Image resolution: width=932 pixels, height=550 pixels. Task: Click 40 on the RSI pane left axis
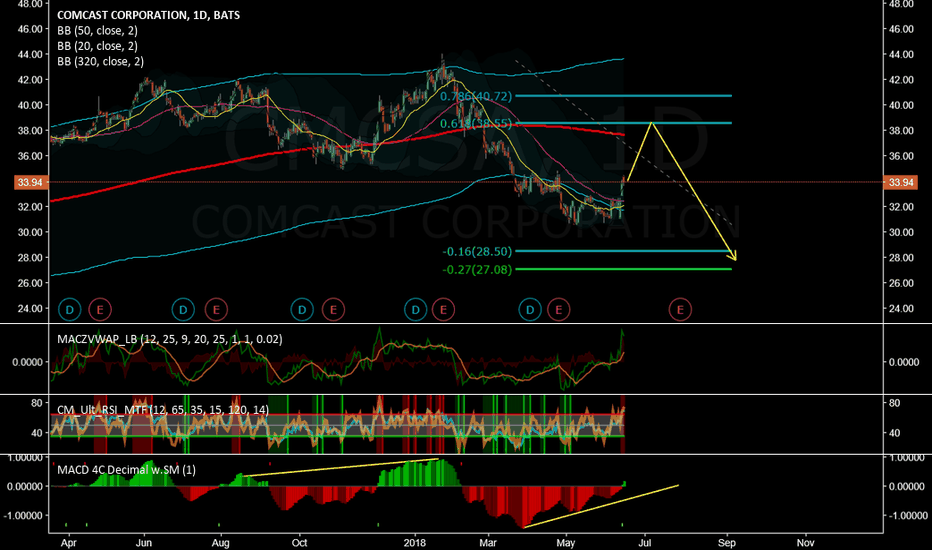point(36,433)
